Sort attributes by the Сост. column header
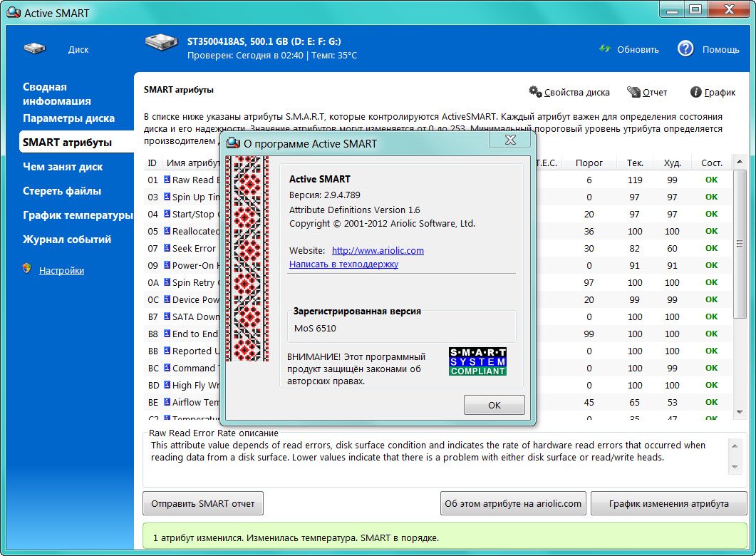 pyautogui.click(x=712, y=163)
